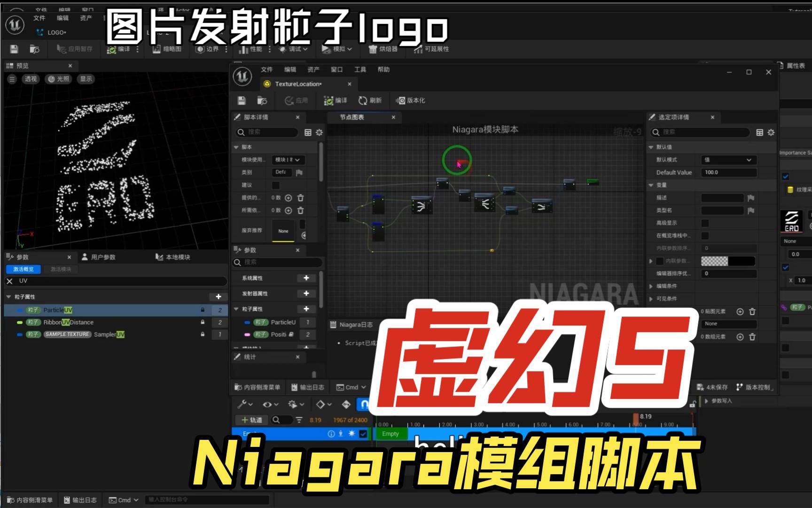Image resolution: width=812 pixels, height=508 pixels.
Task: Open gear settings in 脚本详情 panel
Action: 319,133
